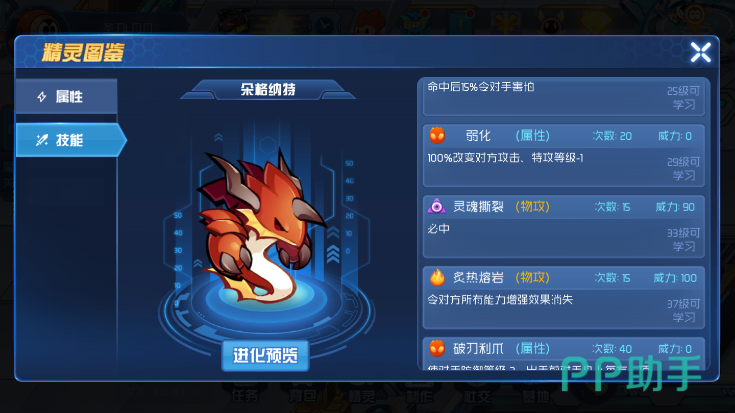Click the fire icon beside 弱化 skill

[x=437, y=136]
